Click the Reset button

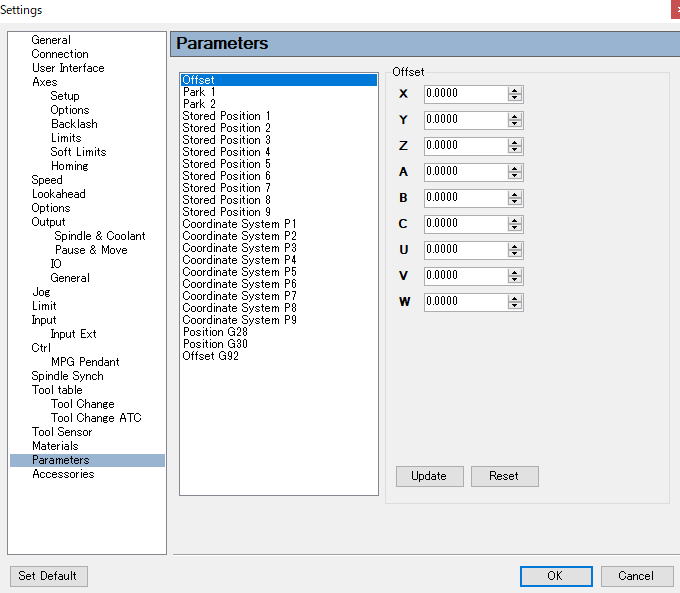(504, 476)
